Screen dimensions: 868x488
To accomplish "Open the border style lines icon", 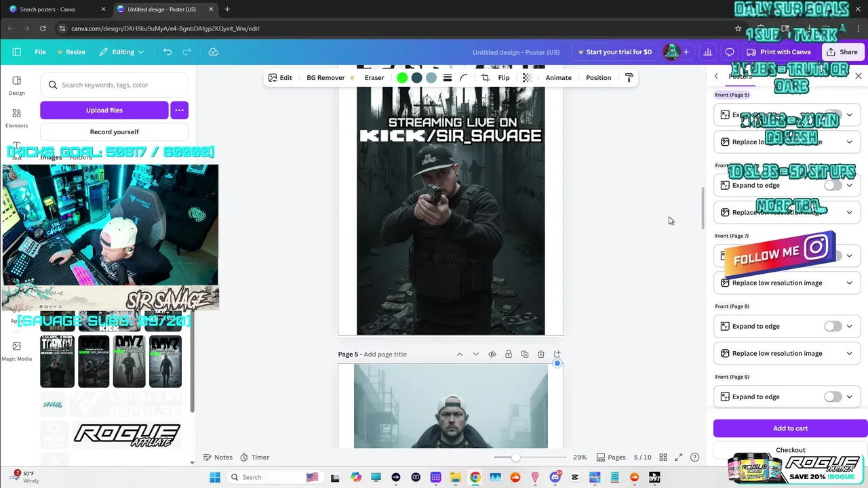I will click(448, 78).
